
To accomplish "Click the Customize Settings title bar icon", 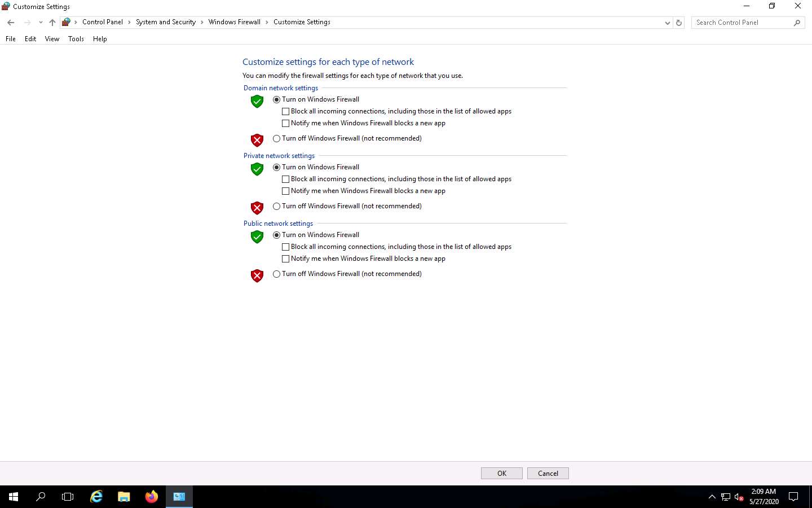I will point(6,6).
